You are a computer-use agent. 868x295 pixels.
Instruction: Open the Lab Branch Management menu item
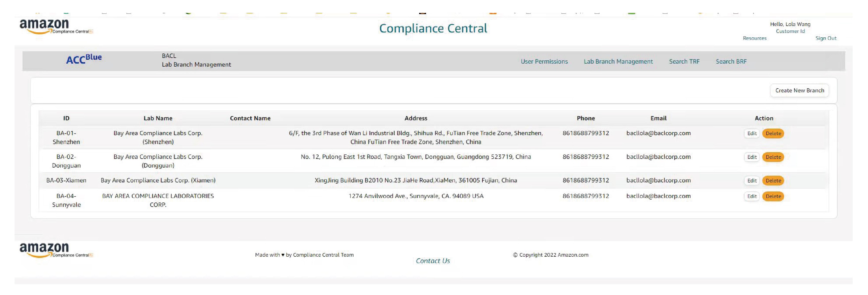tap(618, 61)
